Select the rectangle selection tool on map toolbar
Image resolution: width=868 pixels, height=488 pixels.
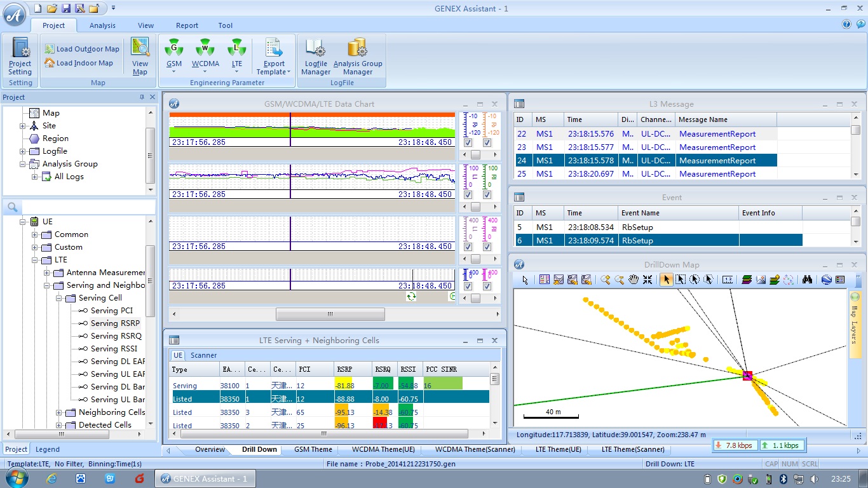point(681,280)
